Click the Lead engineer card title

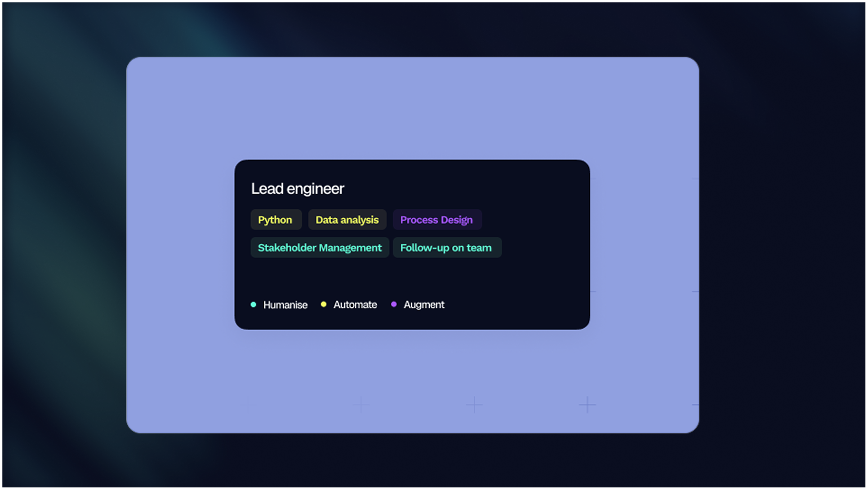point(298,189)
